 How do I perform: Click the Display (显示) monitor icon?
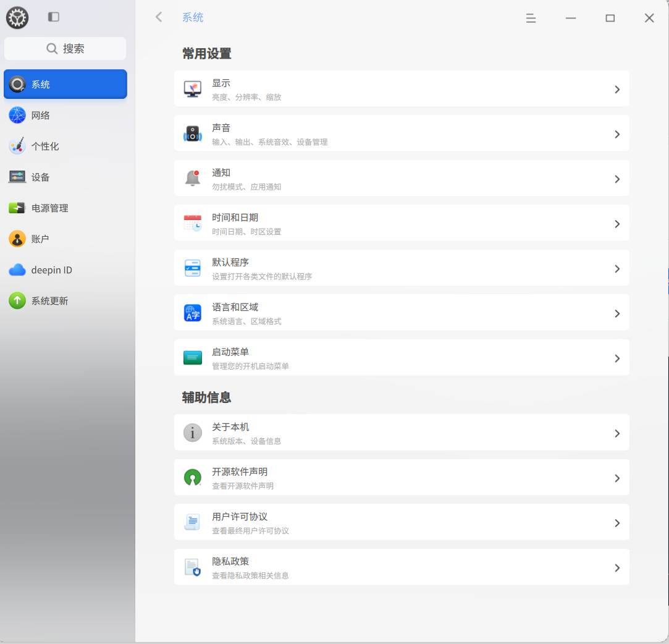pos(193,89)
